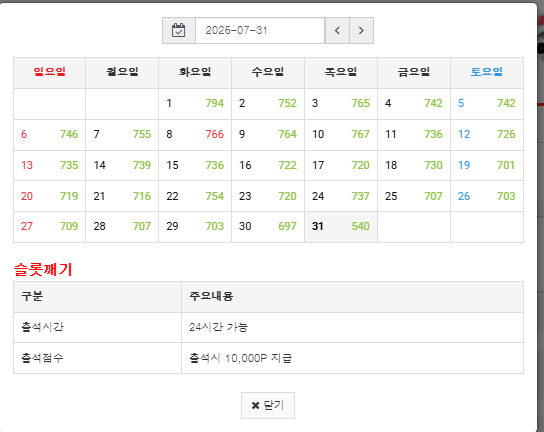Click day 27 cell with 709
This screenshot has width=544, height=432.
pyautogui.click(x=50, y=227)
